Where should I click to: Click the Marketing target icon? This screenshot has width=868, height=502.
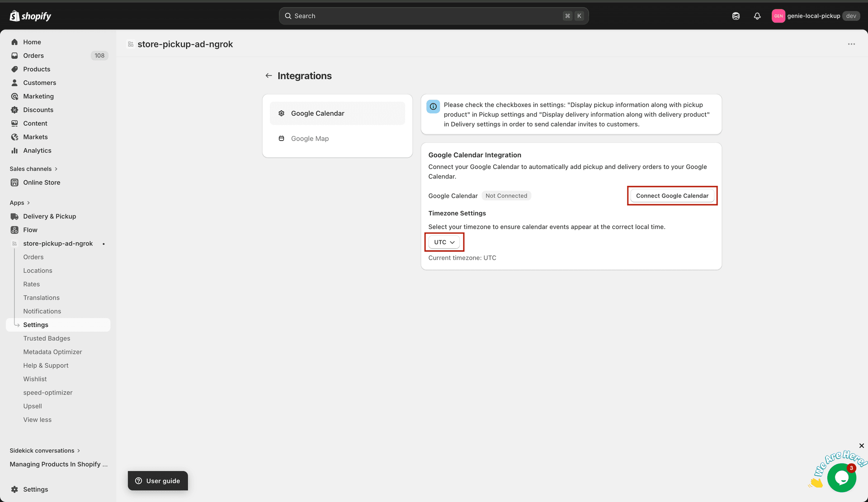(x=14, y=96)
